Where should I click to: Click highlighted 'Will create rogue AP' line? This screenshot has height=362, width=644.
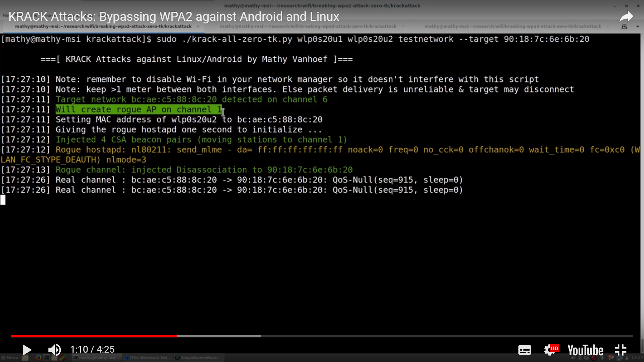(x=139, y=110)
